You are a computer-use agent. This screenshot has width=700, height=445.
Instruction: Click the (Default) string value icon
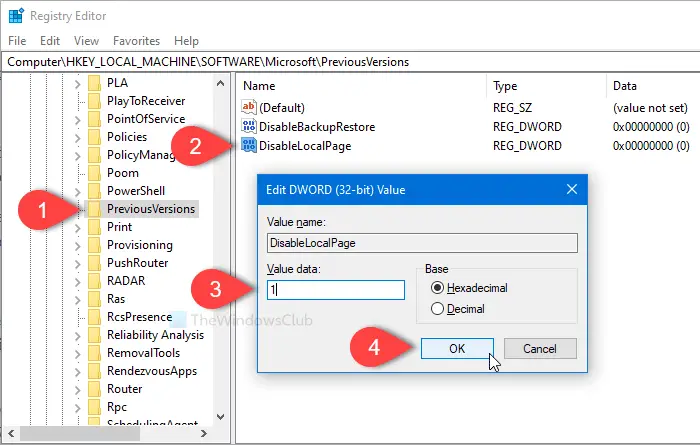(x=249, y=107)
